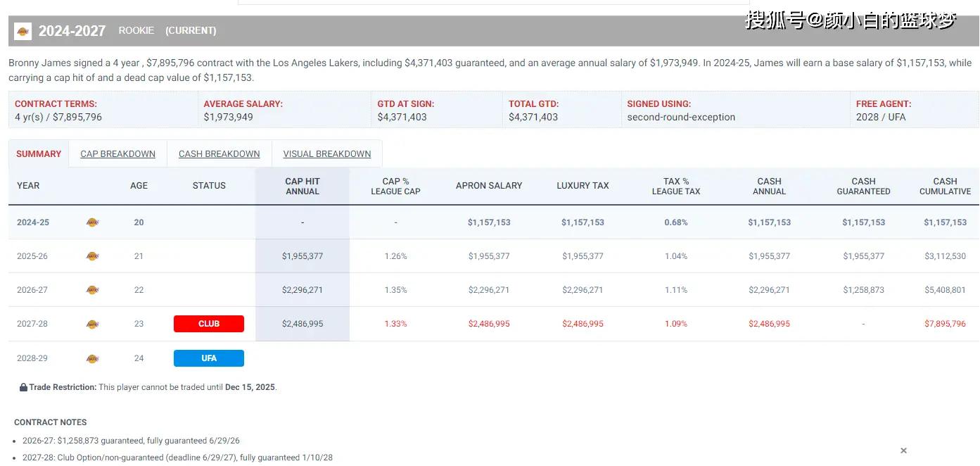Click the Lakers logo in the 2024-25 row
Viewport: 980px width, 466px height.
[x=92, y=222]
